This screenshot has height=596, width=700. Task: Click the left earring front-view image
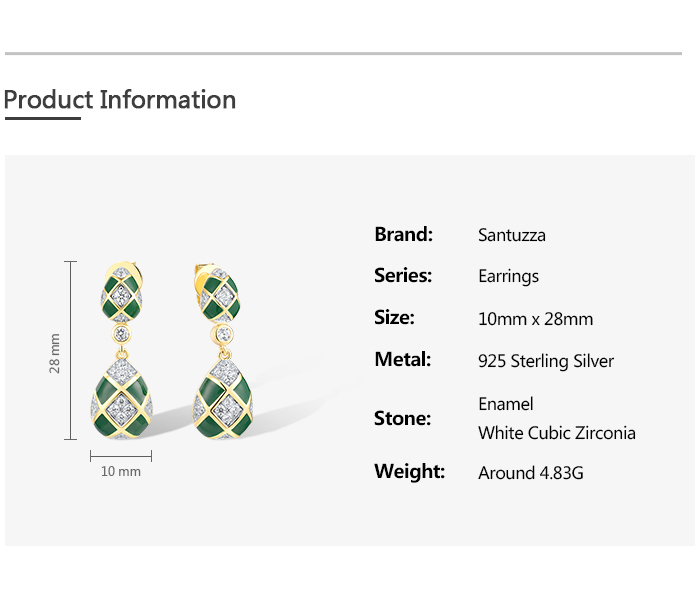tap(122, 355)
